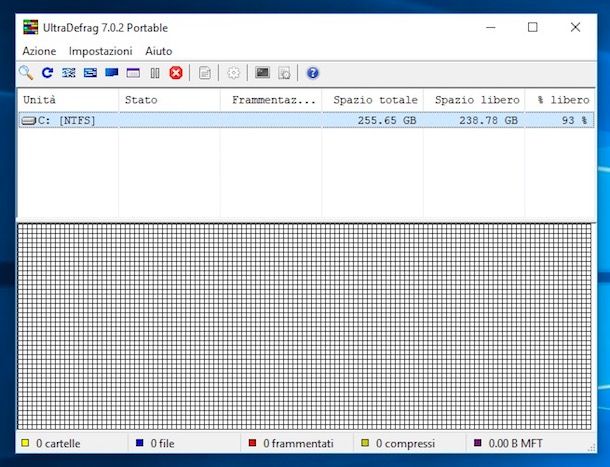Click the Optimize MFT toolbar icon
Image resolution: width=610 pixels, height=467 pixels.
[x=133, y=73]
